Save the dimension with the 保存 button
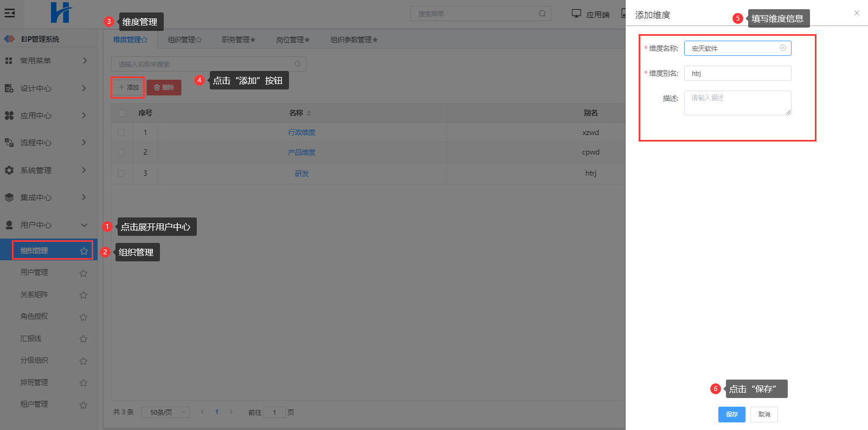This screenshot has width=868, height=430. point(732,414)
